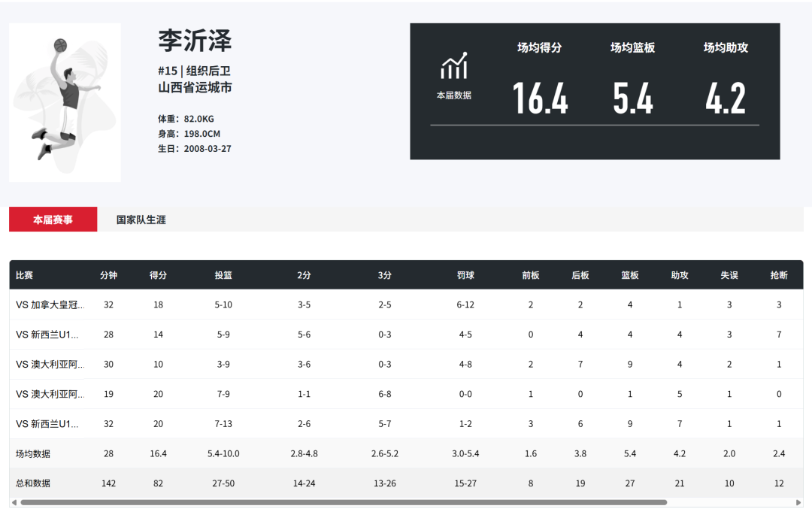Click average shooting value 5.4-10.0
The width and height of the screenshot is (812, 515).
[x=223, y=453]
